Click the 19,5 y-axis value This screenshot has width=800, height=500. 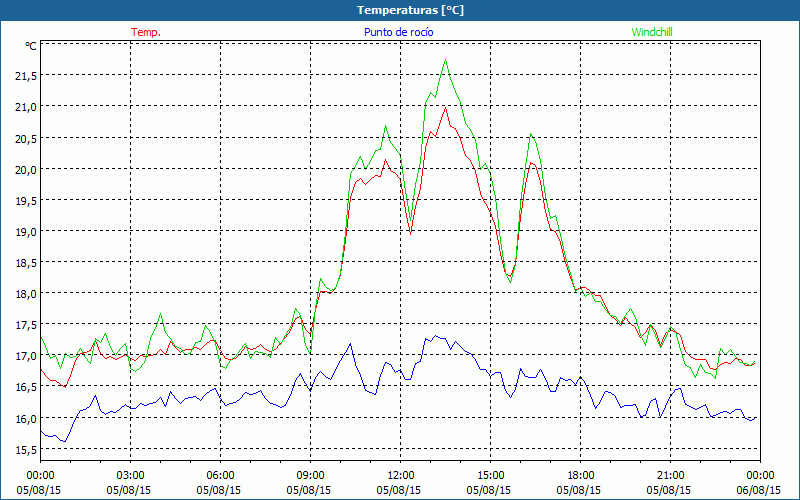click(x=26, y=201)
